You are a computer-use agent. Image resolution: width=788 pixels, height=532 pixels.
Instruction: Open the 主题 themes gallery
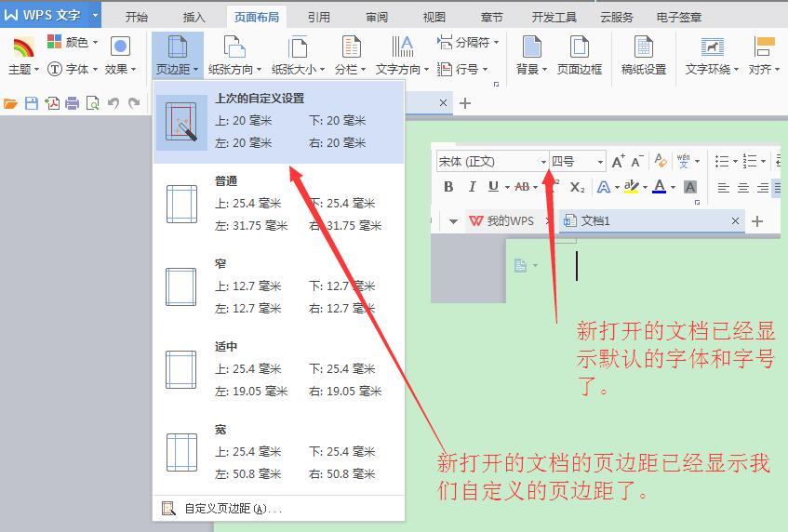(23, 55)
